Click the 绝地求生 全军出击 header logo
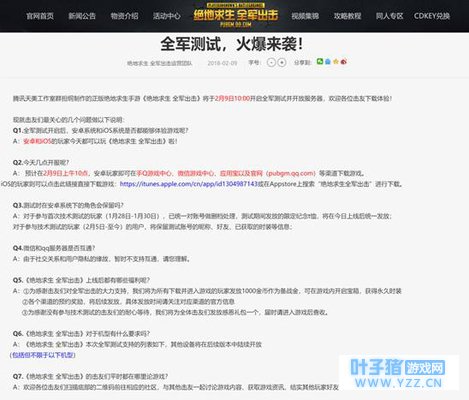 [236, 15]
